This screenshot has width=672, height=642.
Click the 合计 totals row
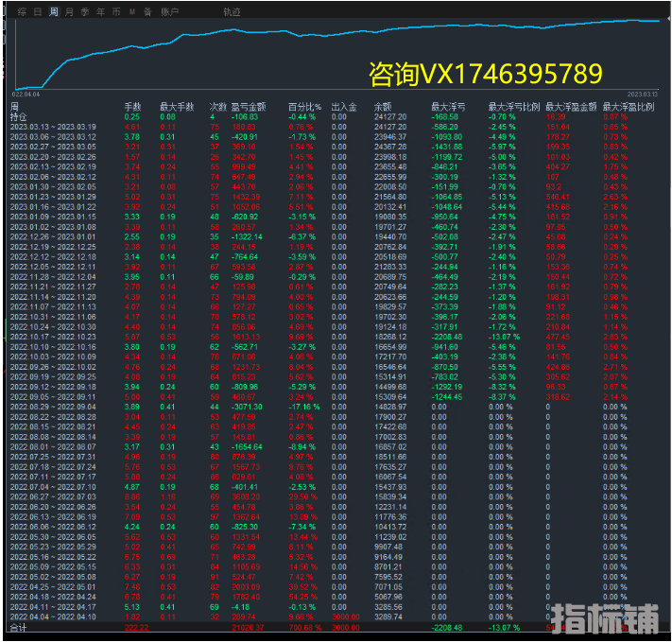tap(19, 627)
